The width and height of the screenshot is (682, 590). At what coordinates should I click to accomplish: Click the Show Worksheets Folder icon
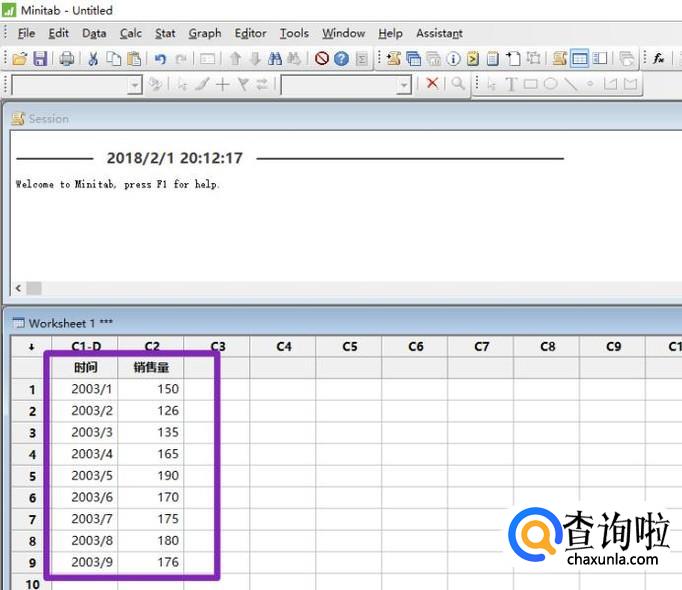coord(414,58)
